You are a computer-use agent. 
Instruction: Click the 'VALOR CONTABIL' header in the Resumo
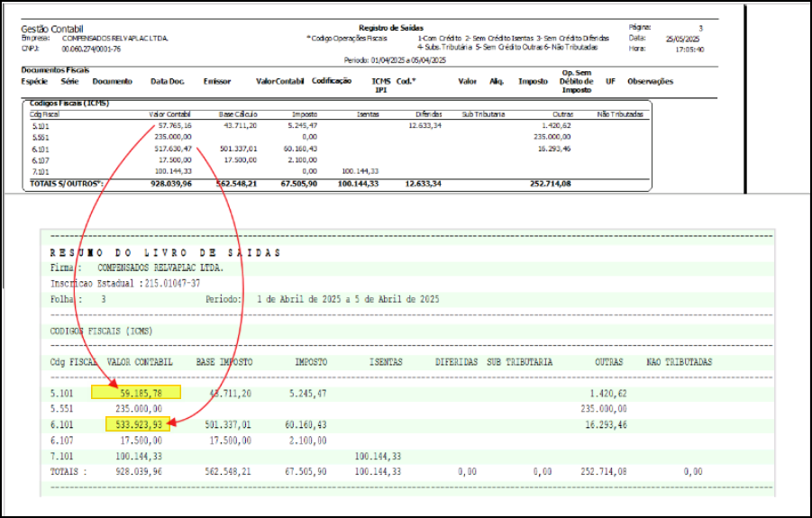coord(140,362)
